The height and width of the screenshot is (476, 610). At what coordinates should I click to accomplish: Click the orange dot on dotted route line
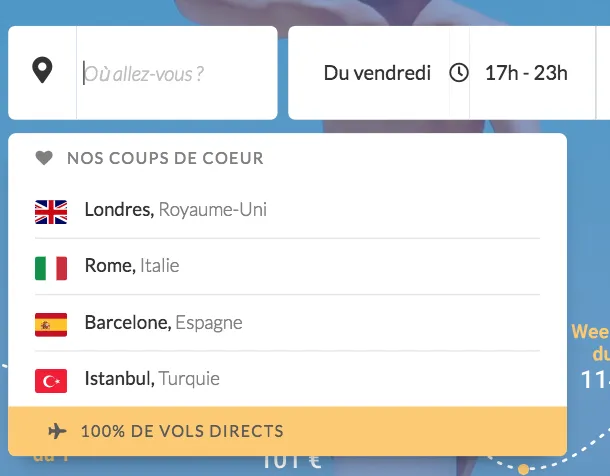pos(523,468)
